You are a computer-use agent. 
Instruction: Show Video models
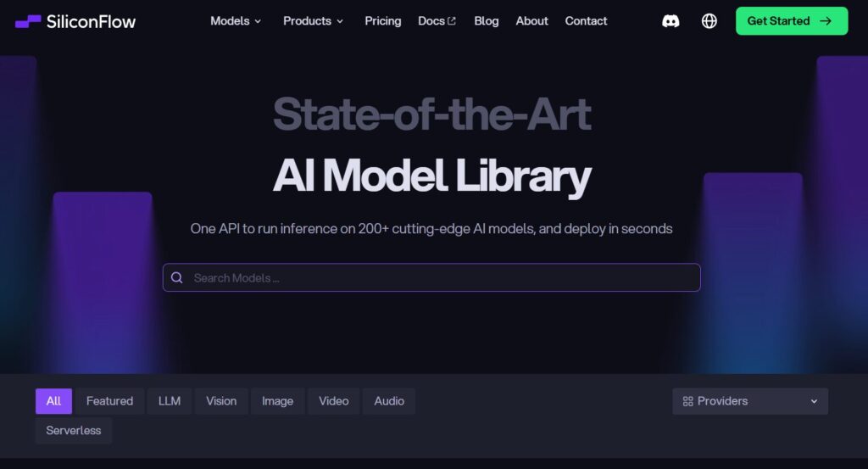(x=334, y=401)
